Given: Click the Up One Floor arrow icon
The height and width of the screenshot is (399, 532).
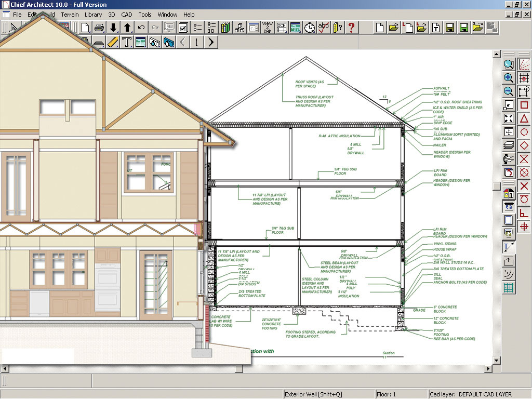Looking at the screenshot, I should click(127, 28).
